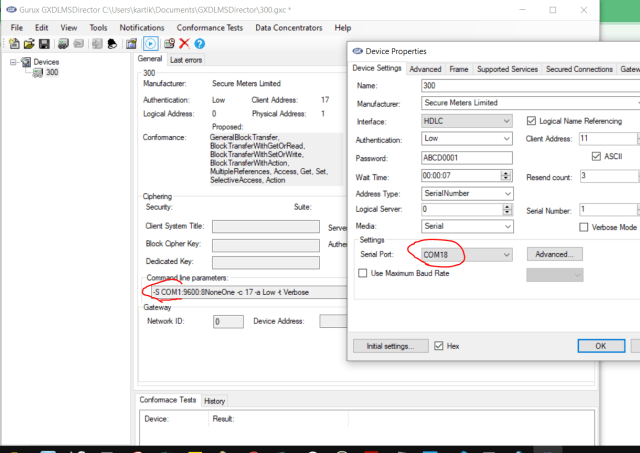Click the Client System Title field

tap(266, 226)
